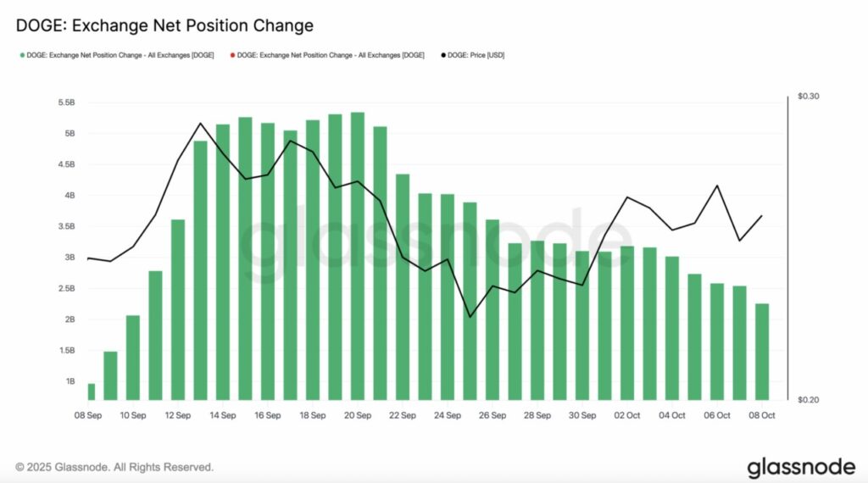Click the 1B y-axis label
Viewport: 868px width, 483px height.
pyautogui.click(x=70, y=381)
